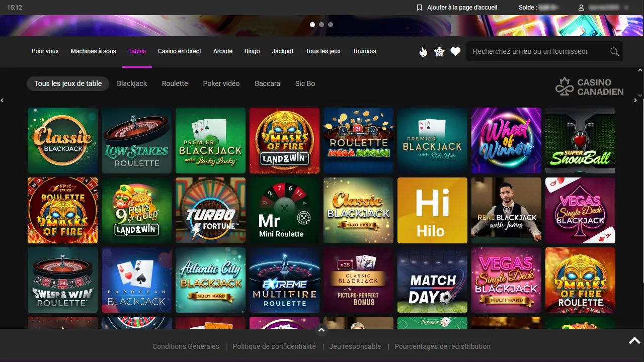Open the Arcade tab
The width and height of the screenshot is (644, 362).
click(223, 51)
